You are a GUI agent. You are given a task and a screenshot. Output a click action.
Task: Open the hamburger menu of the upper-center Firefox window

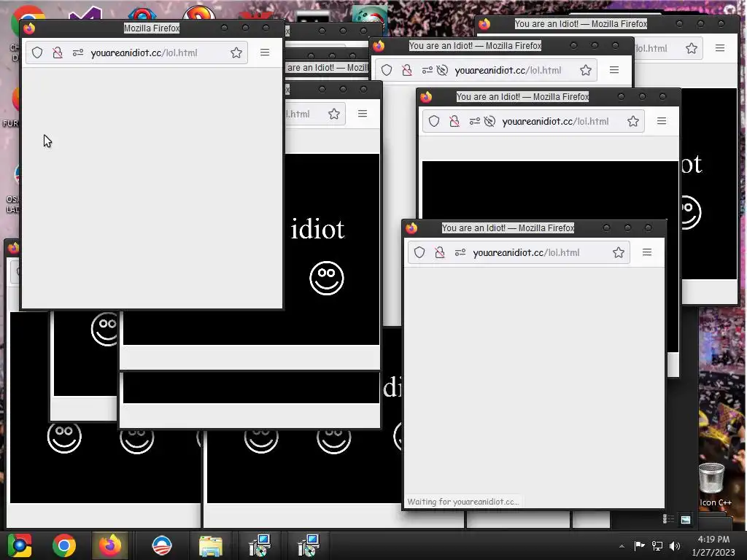[x=614, y=70]
